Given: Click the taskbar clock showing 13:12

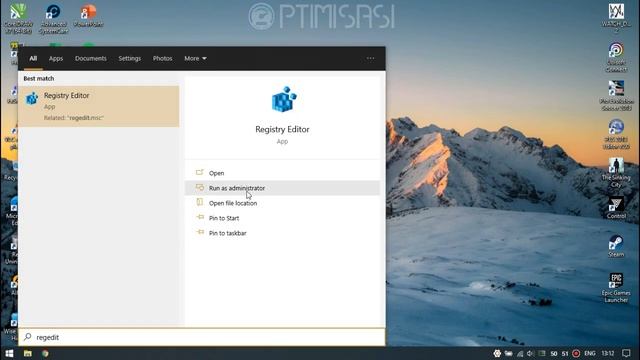Looking at the screenshot, I should coord(608,353).
